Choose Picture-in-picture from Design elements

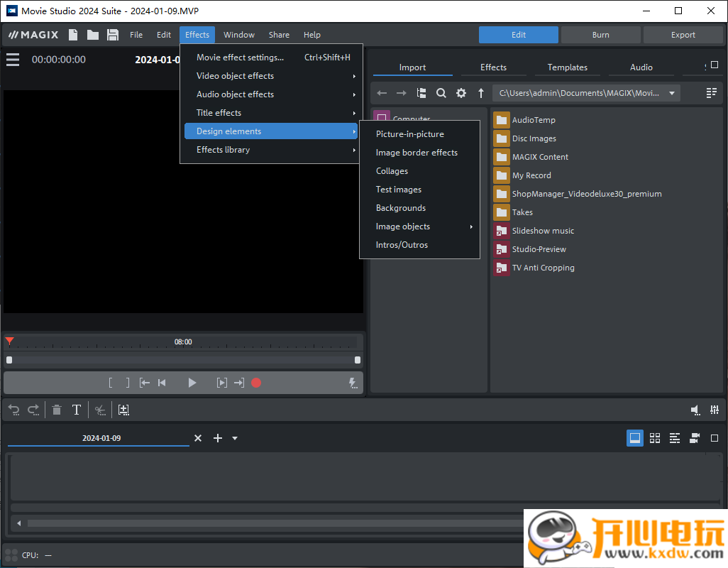pos(420,133)
